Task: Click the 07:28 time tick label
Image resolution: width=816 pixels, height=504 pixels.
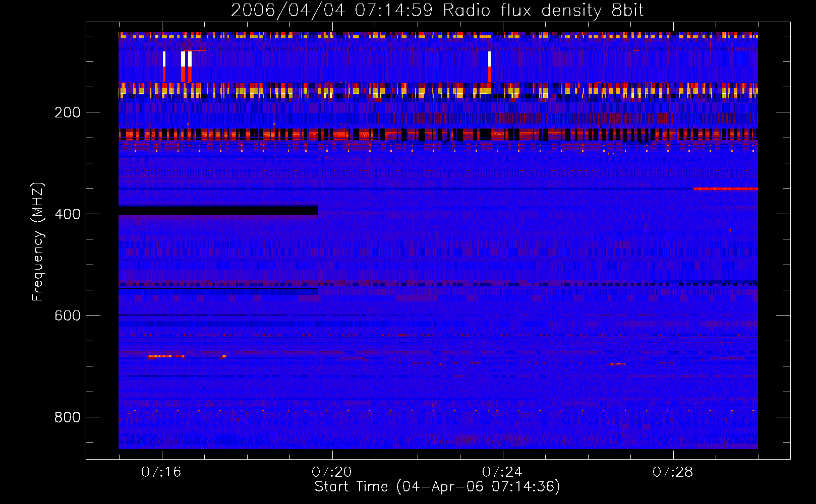Action: point(673,472)
